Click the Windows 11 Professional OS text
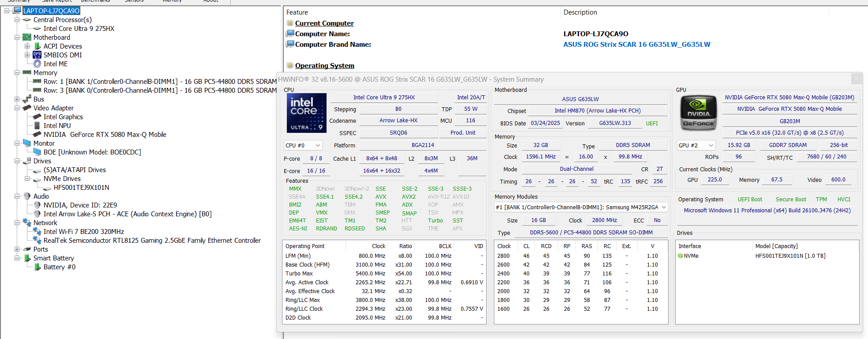This screenshot has width=868, height=339. [x=767, y=211]
